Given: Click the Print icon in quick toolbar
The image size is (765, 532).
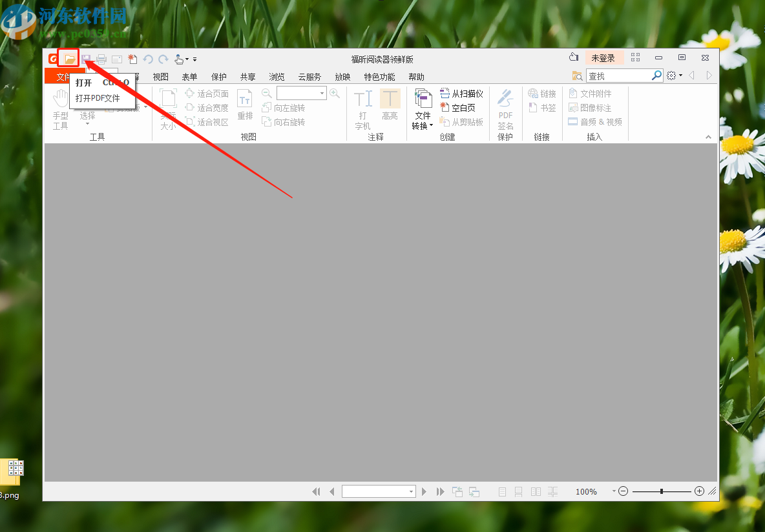Looking at the screenshot, I should 101,59.
